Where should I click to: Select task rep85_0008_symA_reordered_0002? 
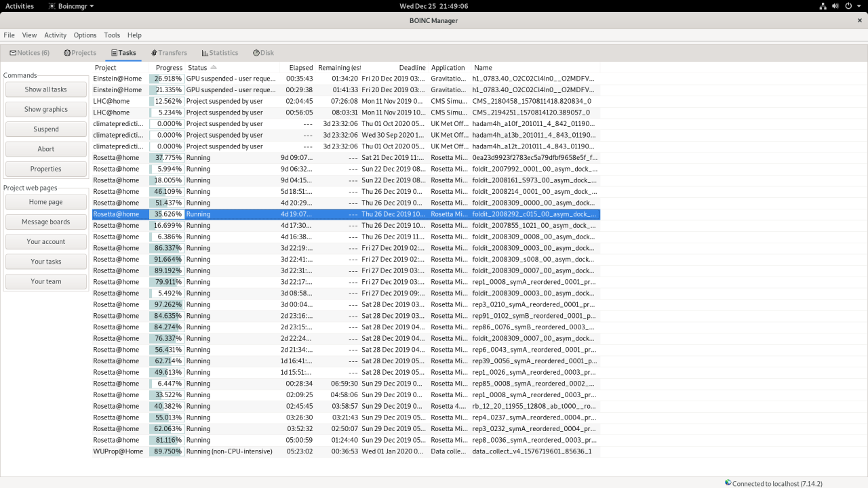(346, 384)
